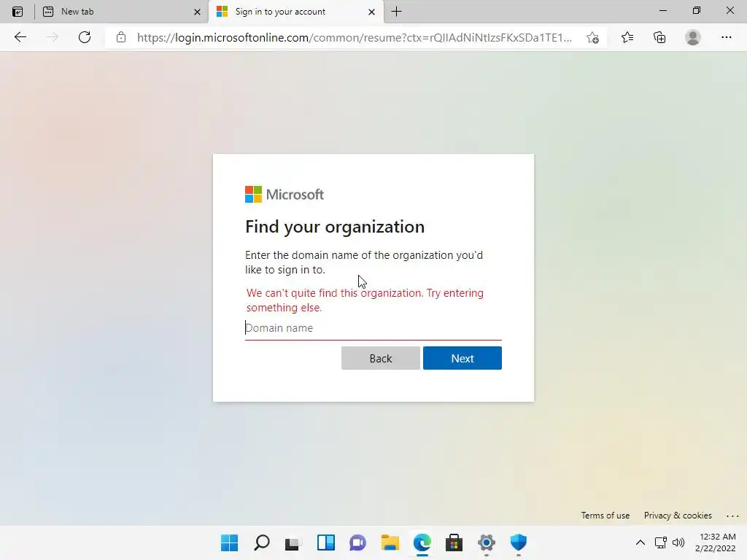Open Windows Security shield icon
Viewport: 747px width, 560px height.
[519, 542]
